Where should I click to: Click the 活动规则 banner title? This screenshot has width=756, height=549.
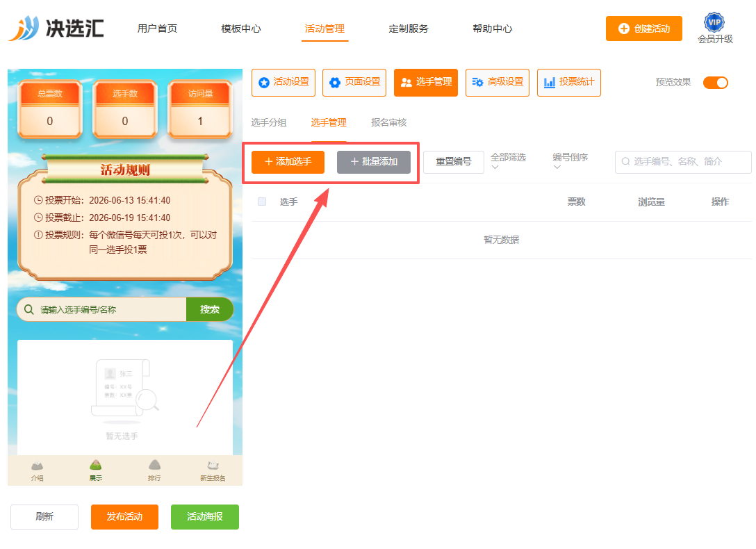point(125,170)
